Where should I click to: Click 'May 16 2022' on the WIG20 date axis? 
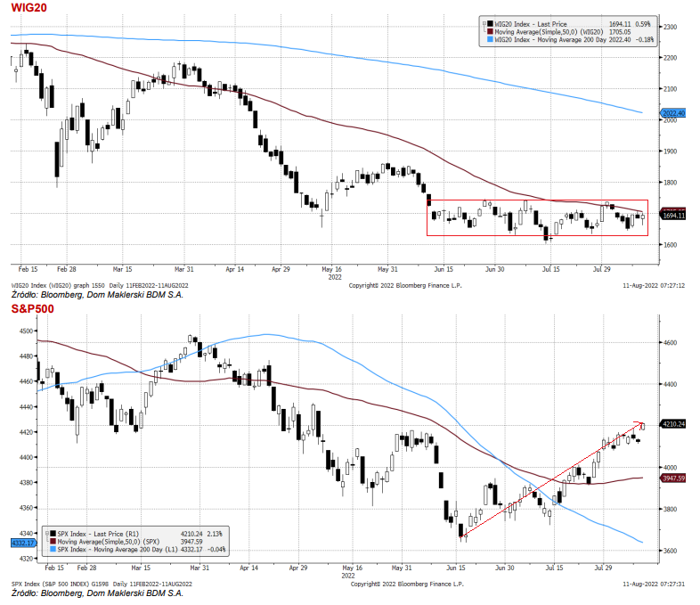pyautogui.click(x=331, y=273)
